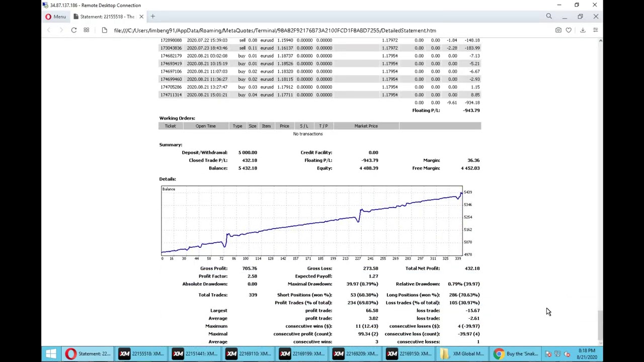Click the Total Trades value 339
Viewport: 644px width, 362px height.
253,295
